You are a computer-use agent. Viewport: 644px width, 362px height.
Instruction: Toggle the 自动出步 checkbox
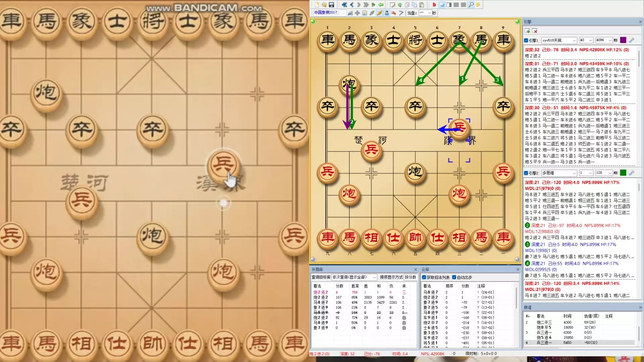coord(454,277)
